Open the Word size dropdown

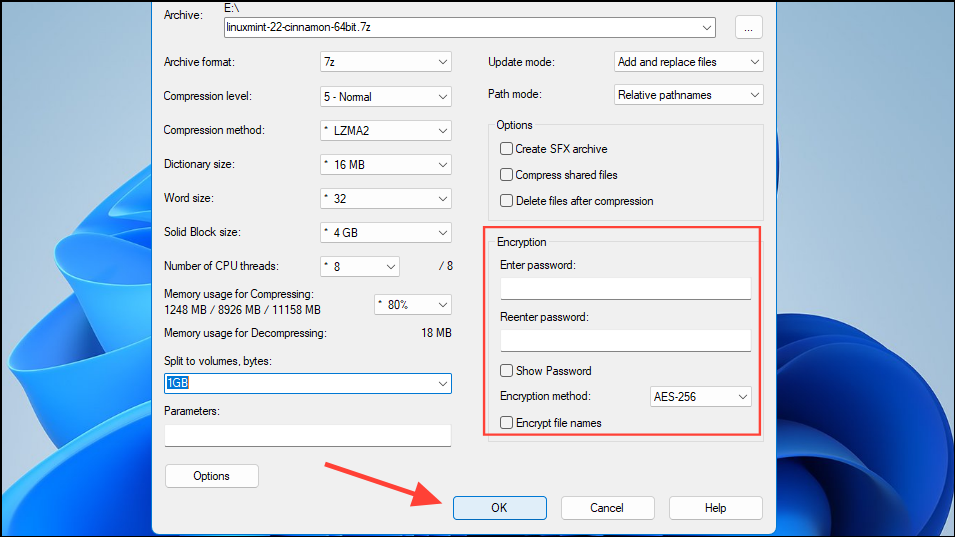[386, 198]
